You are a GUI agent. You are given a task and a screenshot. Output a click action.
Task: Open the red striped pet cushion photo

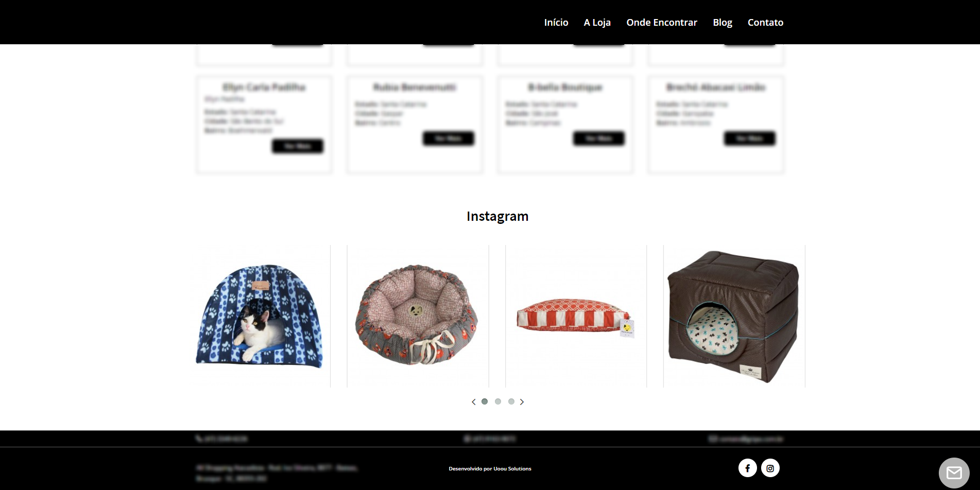pos(576,316)
